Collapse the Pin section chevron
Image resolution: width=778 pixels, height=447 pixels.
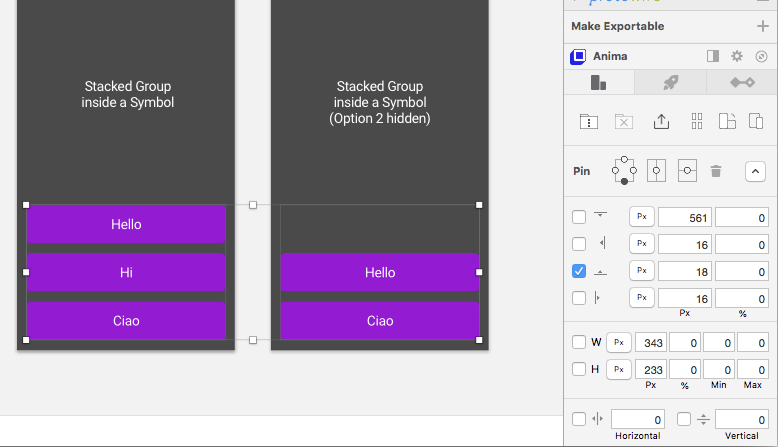tap(755, 171)
